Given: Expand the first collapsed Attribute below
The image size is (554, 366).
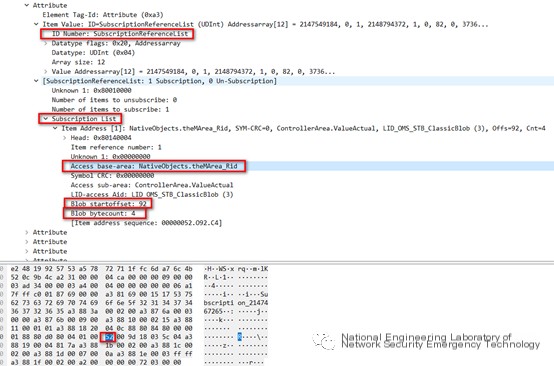Looking at the screenshot, I should (27, 232).
